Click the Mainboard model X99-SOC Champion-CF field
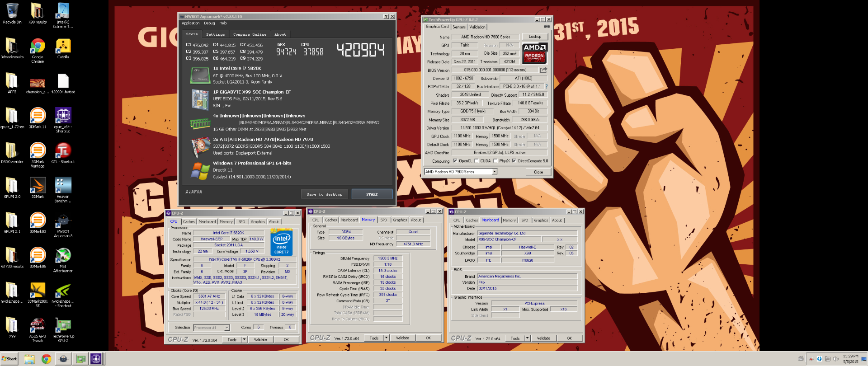 pos(509,239)
